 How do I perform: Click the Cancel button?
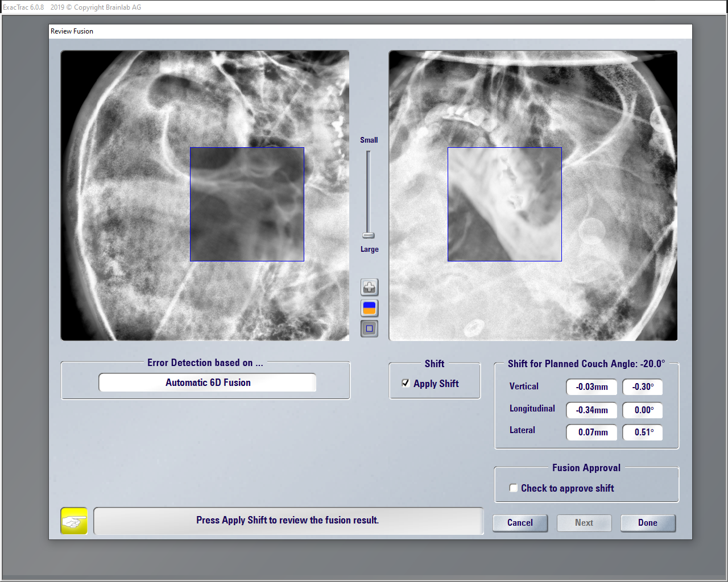tap(520, 523)
